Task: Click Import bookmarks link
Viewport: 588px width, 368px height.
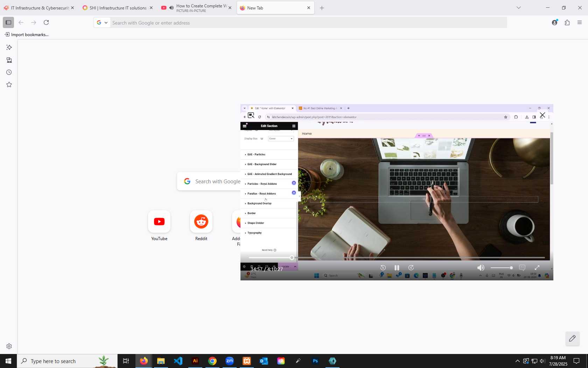Action: point(27,34)
